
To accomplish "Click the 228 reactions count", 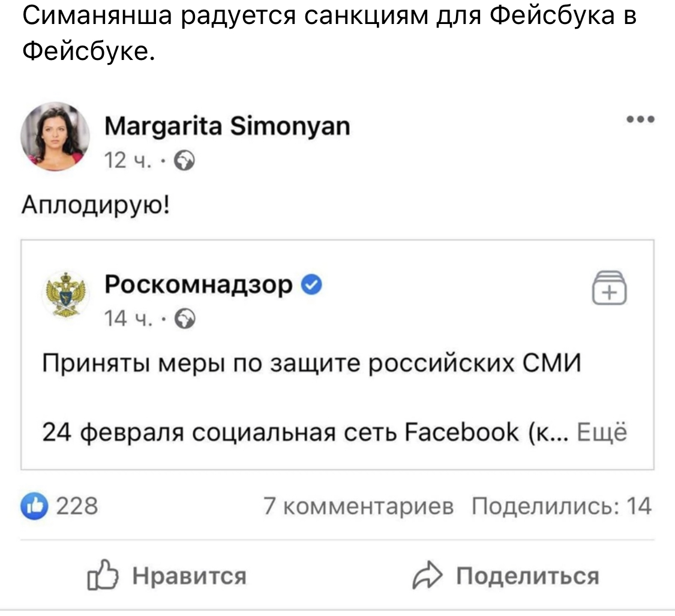I will pos(76,506).
